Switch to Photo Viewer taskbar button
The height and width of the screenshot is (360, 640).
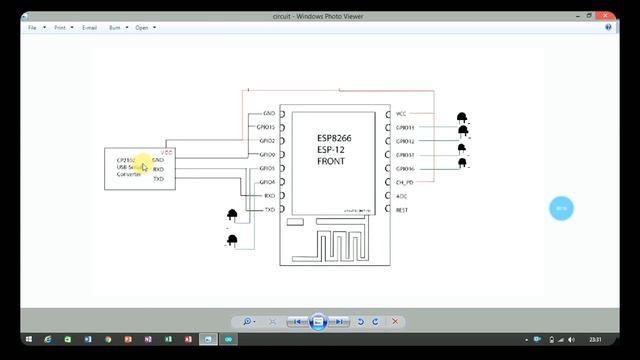pos(208,339)
